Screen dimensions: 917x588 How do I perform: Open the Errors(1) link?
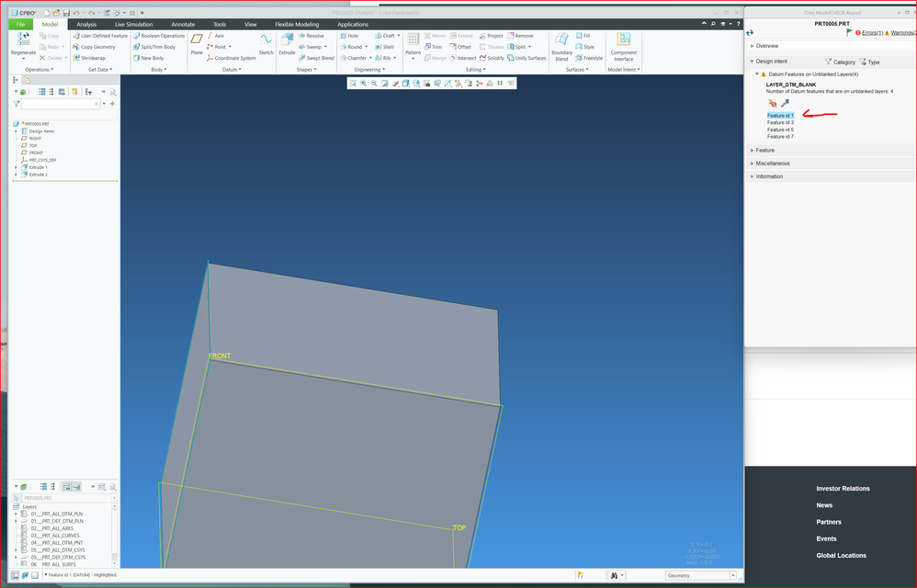point(874,33)
